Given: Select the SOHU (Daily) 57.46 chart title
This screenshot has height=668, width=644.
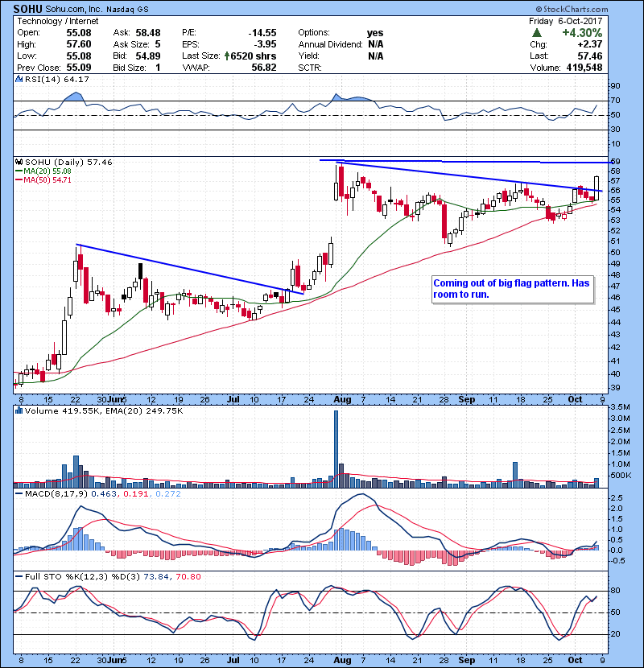Looking at the screenshot, I should pyautogui.click(x=68, y=163).
